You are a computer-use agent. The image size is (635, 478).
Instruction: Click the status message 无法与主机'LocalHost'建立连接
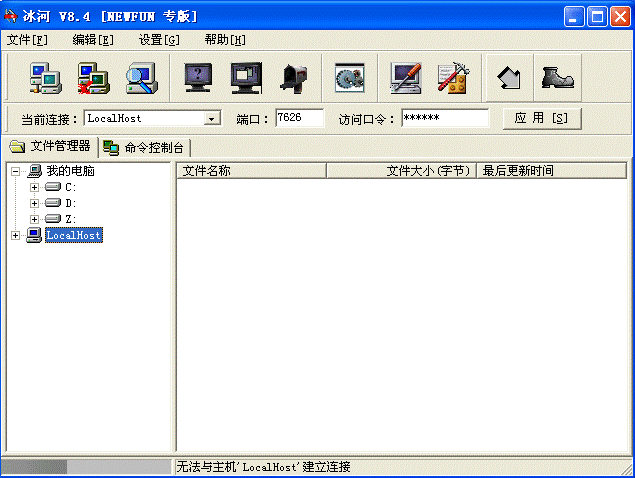click(x=263, y=467)
